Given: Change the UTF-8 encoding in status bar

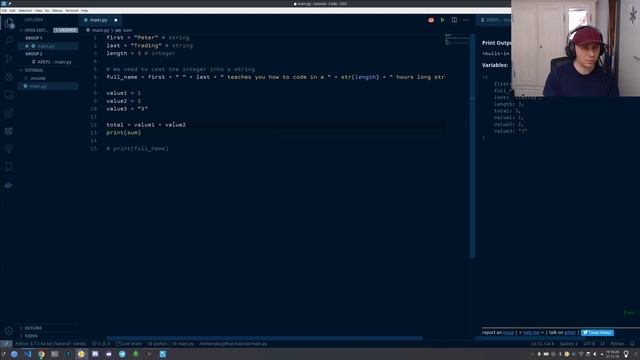Looking at the screenshot, I should pos(589,344).
